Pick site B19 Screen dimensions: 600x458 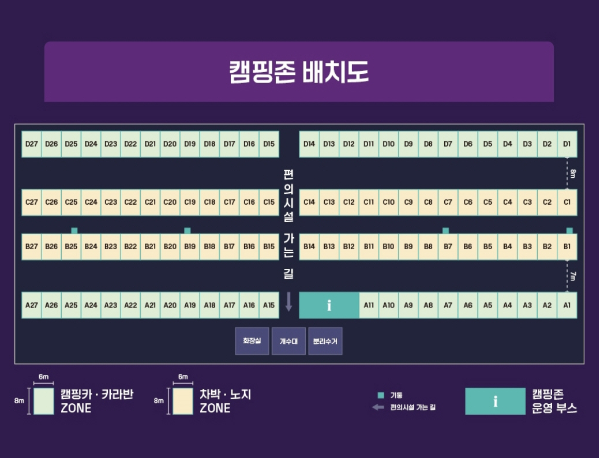pyautogui.click(x=190, y=247)
